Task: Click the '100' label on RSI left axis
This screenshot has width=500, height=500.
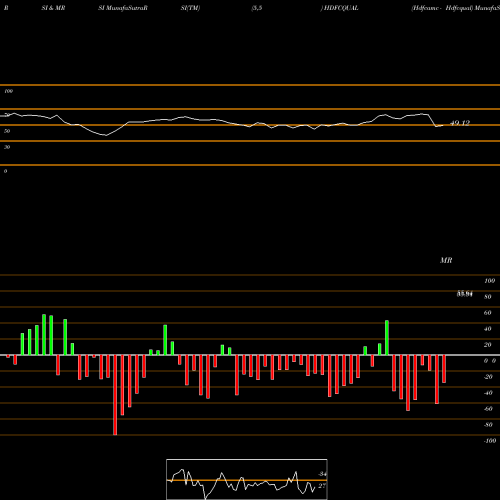Action: [8, 91]
